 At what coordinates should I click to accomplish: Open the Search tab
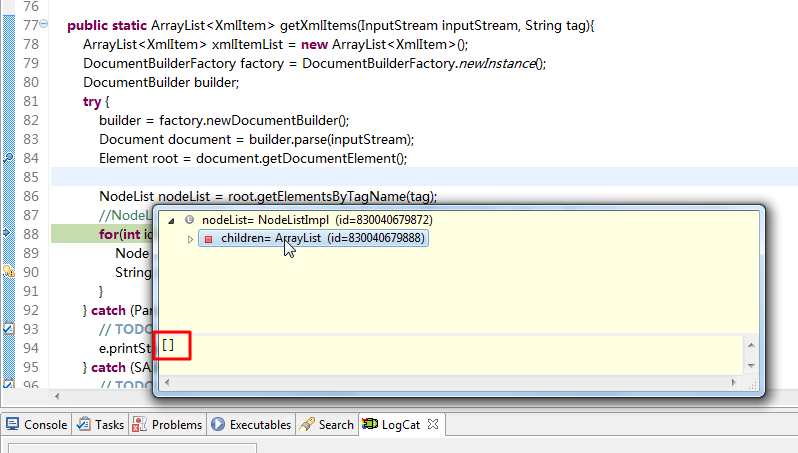(327, 424)
